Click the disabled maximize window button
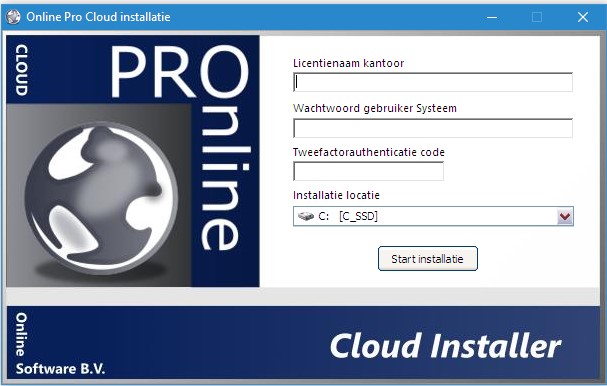 (537, 17)
